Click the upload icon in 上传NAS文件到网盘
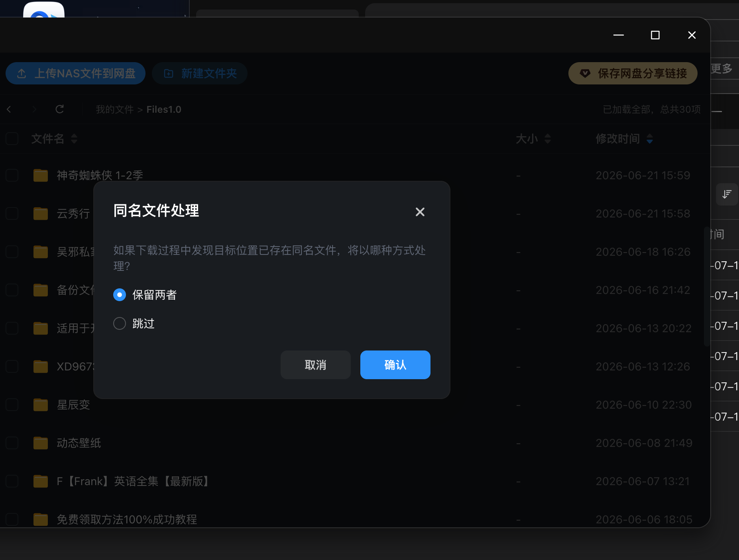Image resolution: width=739 pixels, height=560 pixels. click(x=22, y=73)
